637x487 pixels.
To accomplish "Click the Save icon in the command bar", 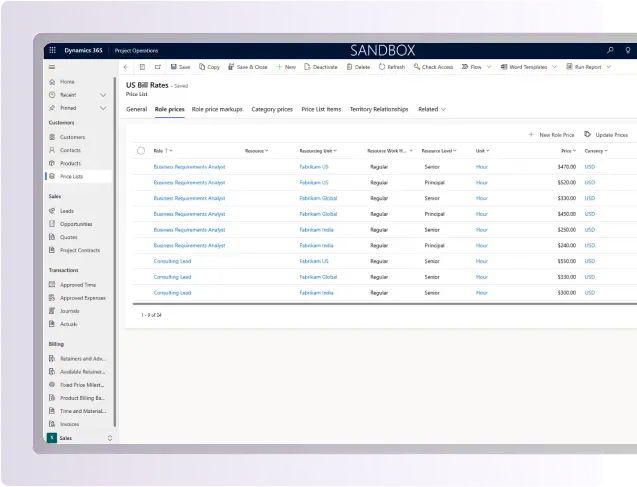I will pyautogui.click(x=173, y=67).
